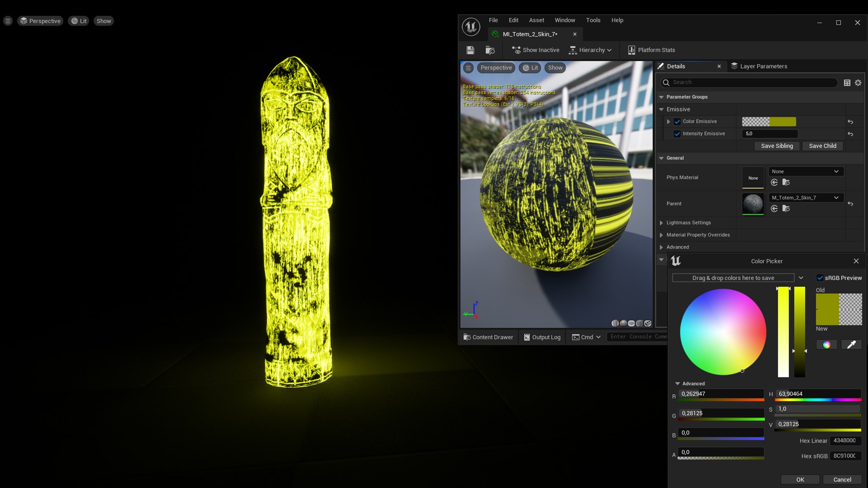Viewport: 868px width, 488px height.
Task: Open Hierarchy dropdown in toolbar
Action: coord(590,50)
